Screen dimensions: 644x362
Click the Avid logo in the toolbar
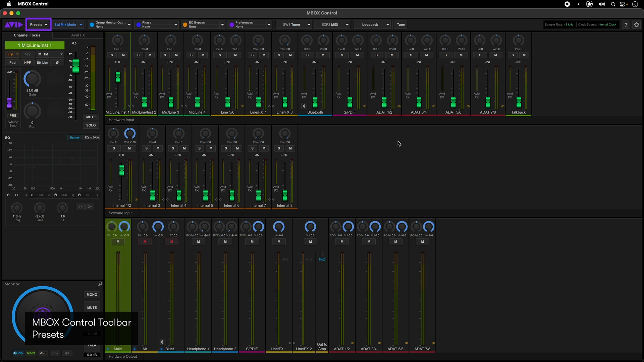[x=13, y=24]
